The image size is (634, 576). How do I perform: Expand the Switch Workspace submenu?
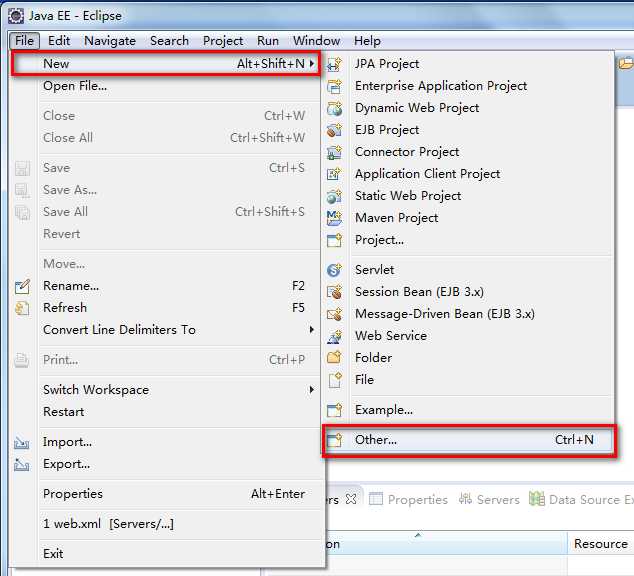[312, 390]
